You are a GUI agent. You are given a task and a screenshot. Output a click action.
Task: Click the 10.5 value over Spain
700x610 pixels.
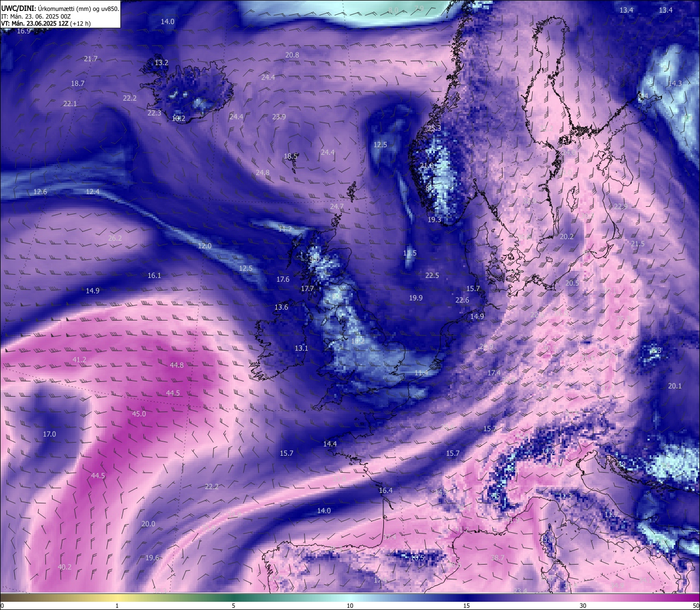click(417, 557)
